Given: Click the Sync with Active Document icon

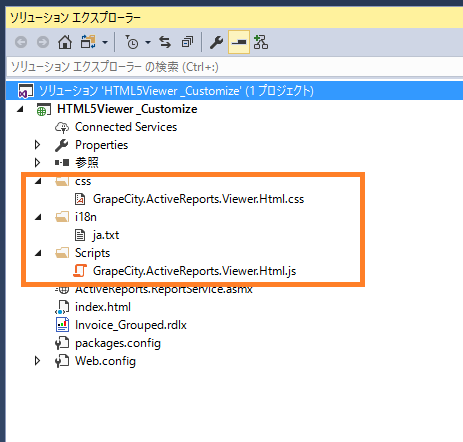Looking at the screenshot, I should (165, 42).
